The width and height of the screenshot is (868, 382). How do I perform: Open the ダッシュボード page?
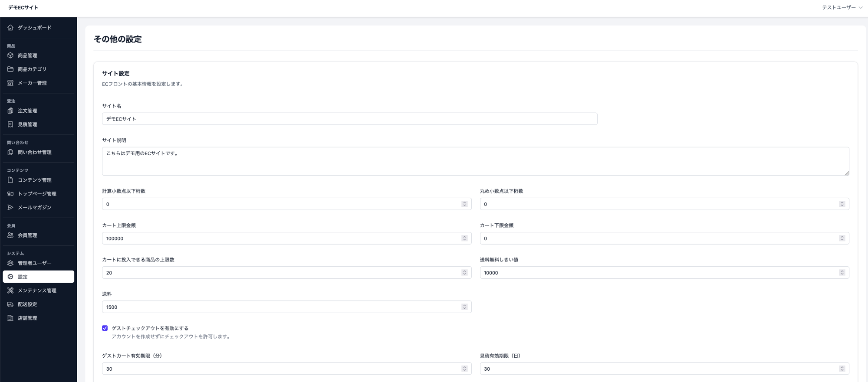click(x=39, y=27)
